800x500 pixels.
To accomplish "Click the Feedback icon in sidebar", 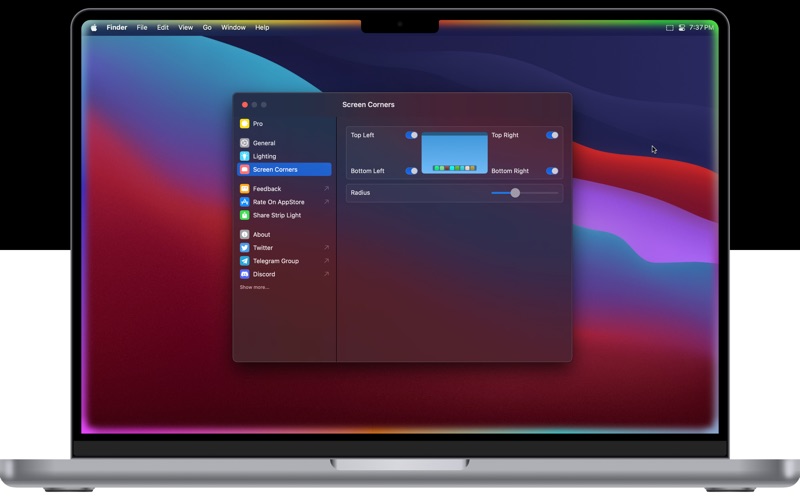I will [x=244, y=189].
